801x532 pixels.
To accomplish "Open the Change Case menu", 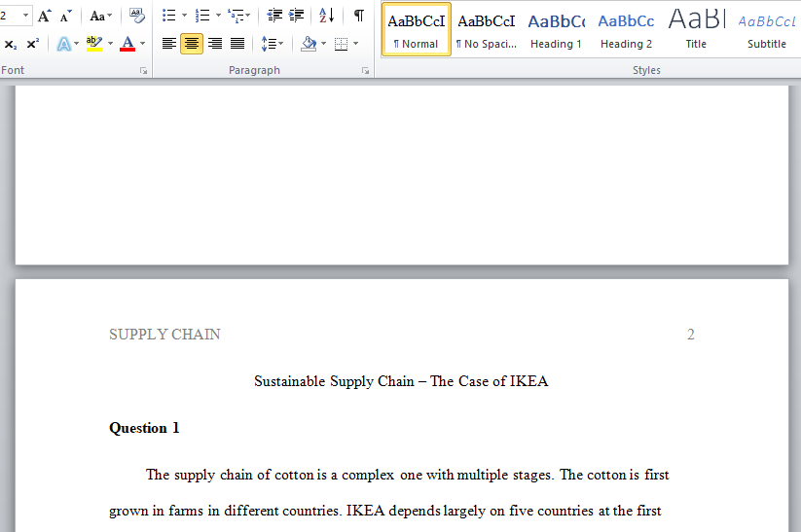I will point(100,16).
